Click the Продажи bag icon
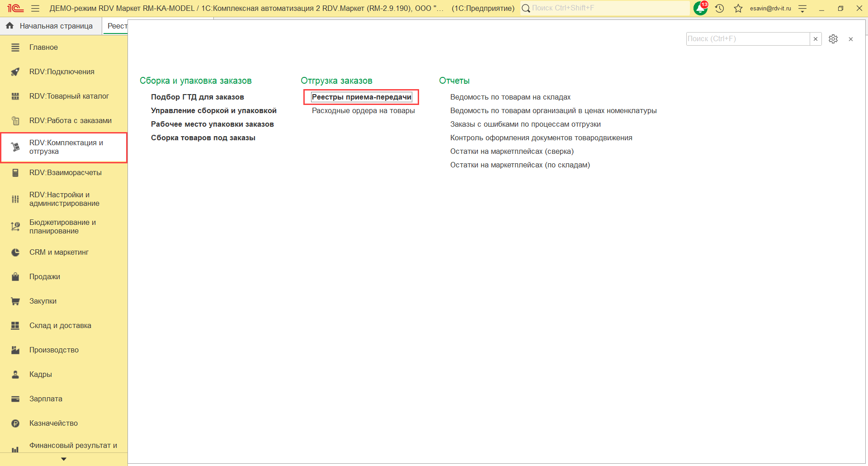Screen dimensions: 868x466 coord(15,277)
